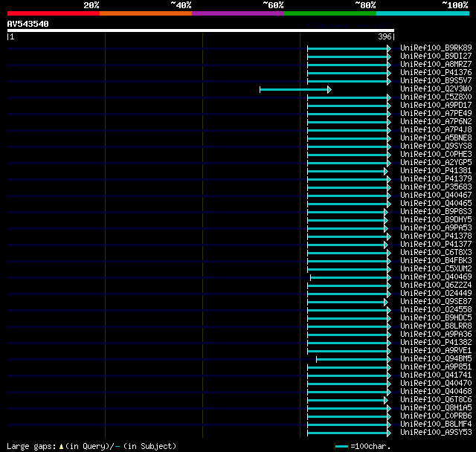Click the yellow large-gap marker in legend
Screen dimensions: 476x452
pos(61,447)
